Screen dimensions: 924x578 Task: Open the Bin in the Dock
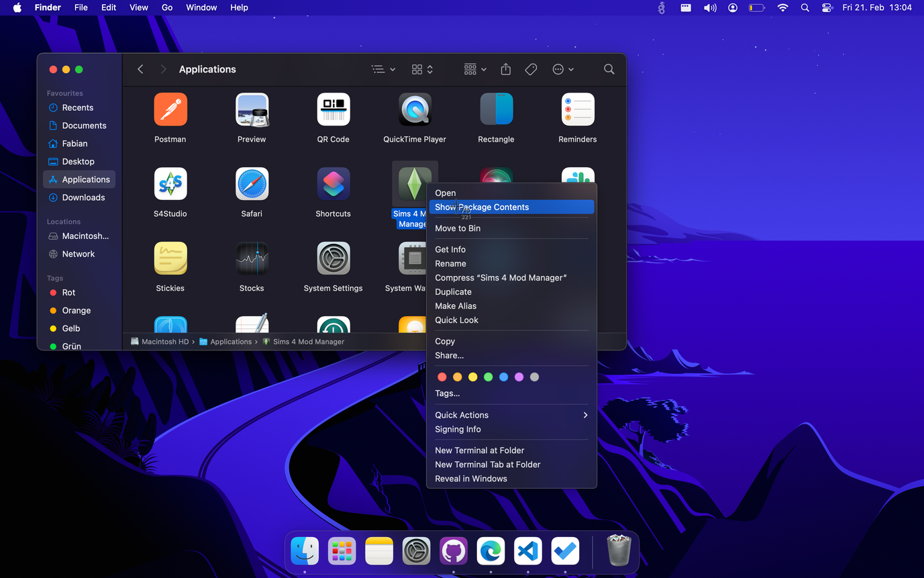click(x=618, y=550)
